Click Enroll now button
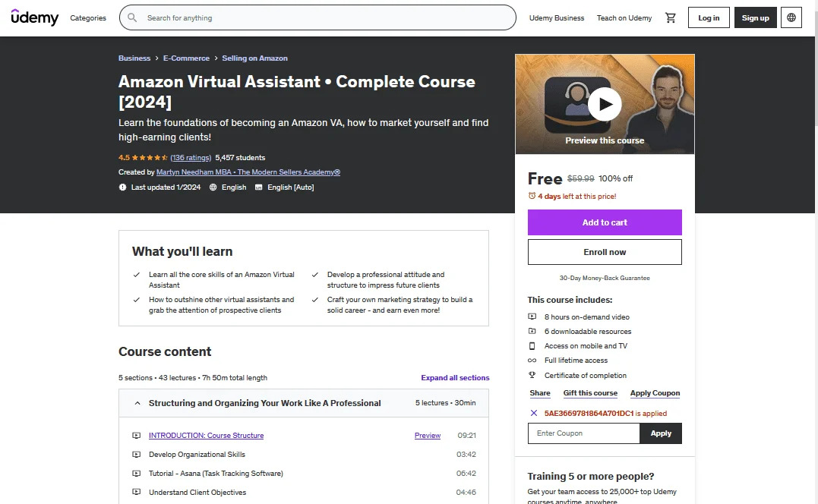The height and width of the screenshot is (504, 818). click(x=605, y=252)
